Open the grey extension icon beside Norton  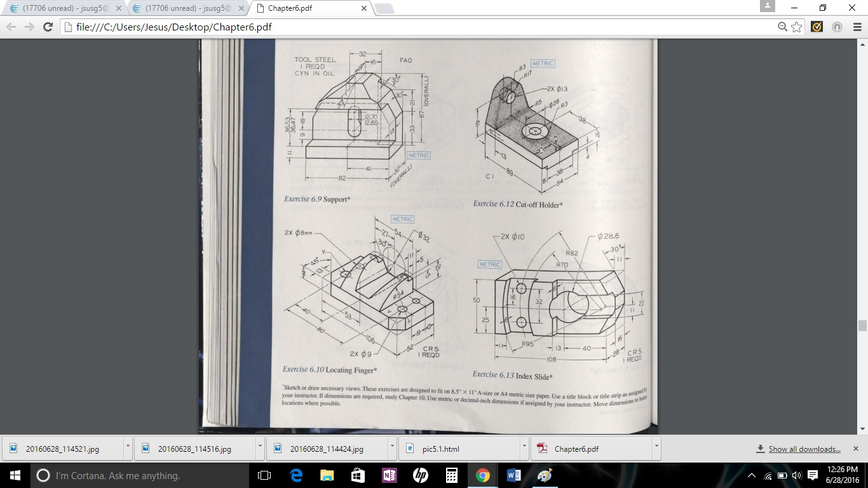tap(837, 27)
